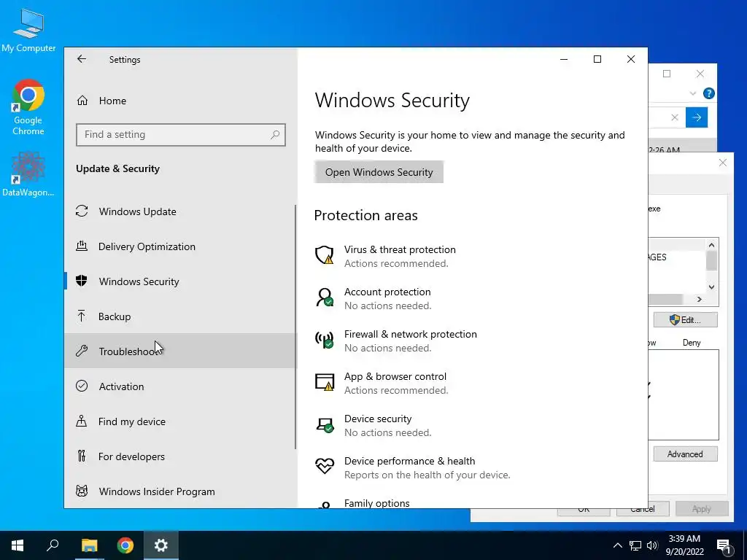Click the Activation checkmark icon

click(82, 386)
